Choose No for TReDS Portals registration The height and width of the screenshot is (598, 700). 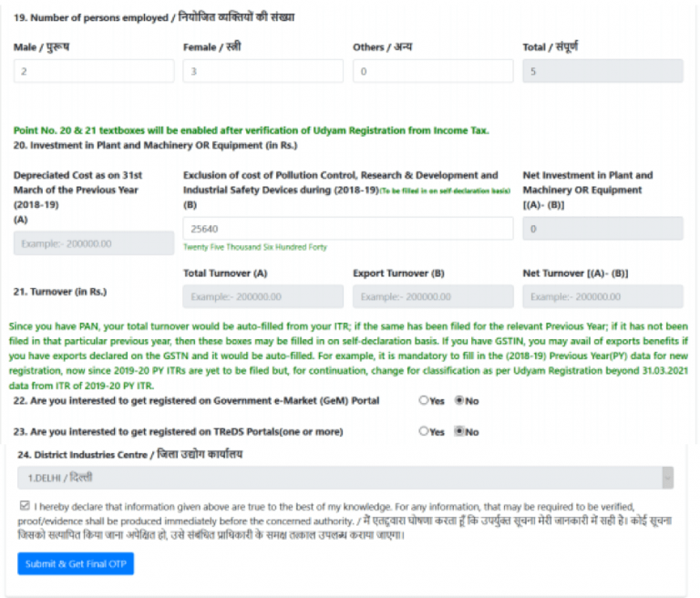[x=459, y=431]
